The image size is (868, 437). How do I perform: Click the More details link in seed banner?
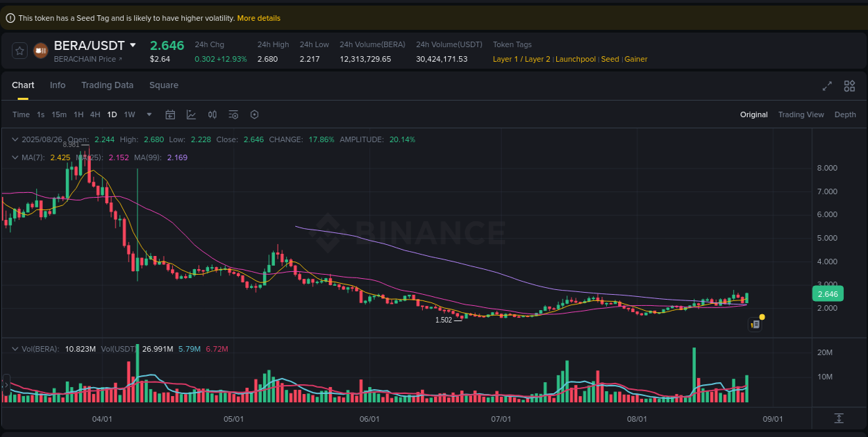[x=258, y=18]
